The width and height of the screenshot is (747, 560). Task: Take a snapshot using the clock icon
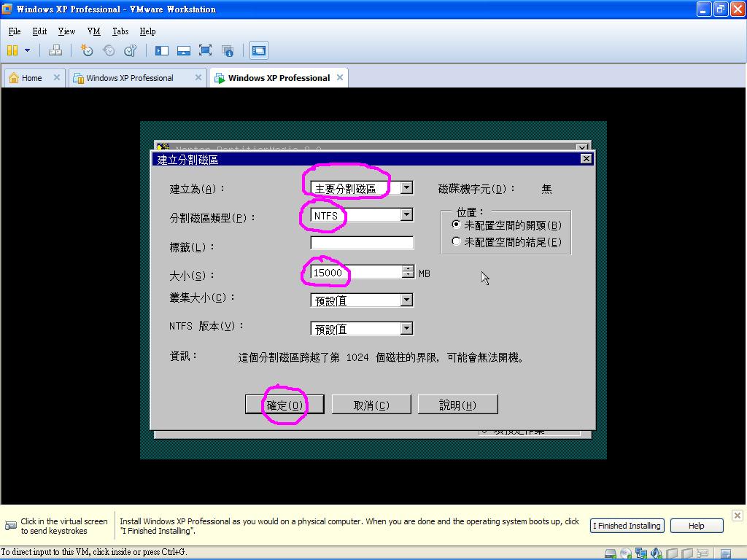[x=86, y=50]
